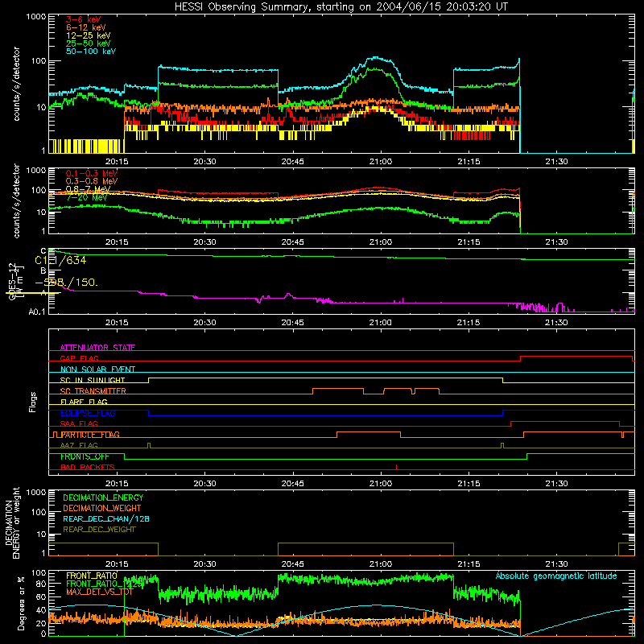This screenshot has width=644, height=644.
Task: Select the SAA_FLAG label
Action: (79, 423)
